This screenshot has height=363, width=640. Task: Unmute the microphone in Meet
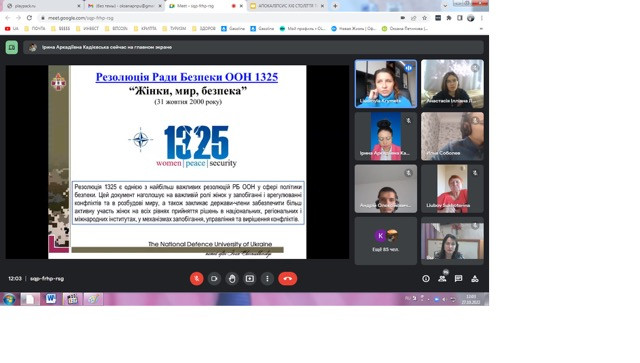196,278
